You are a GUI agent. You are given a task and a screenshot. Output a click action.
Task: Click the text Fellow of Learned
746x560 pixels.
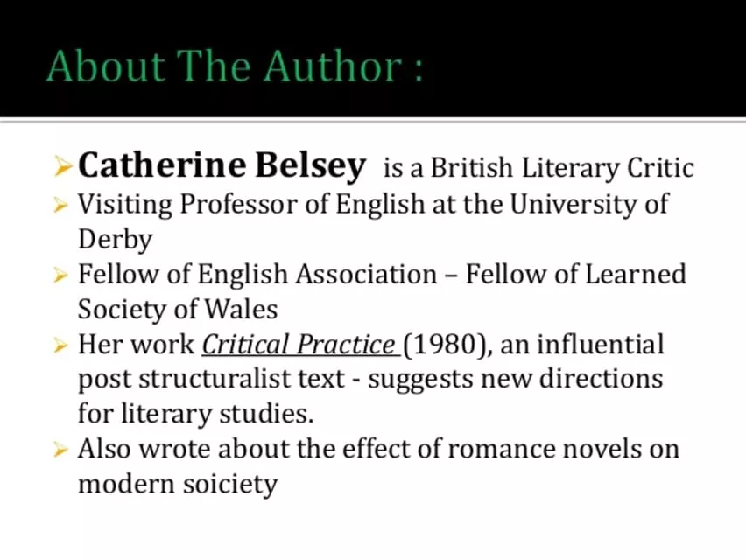tap(575, 275)
